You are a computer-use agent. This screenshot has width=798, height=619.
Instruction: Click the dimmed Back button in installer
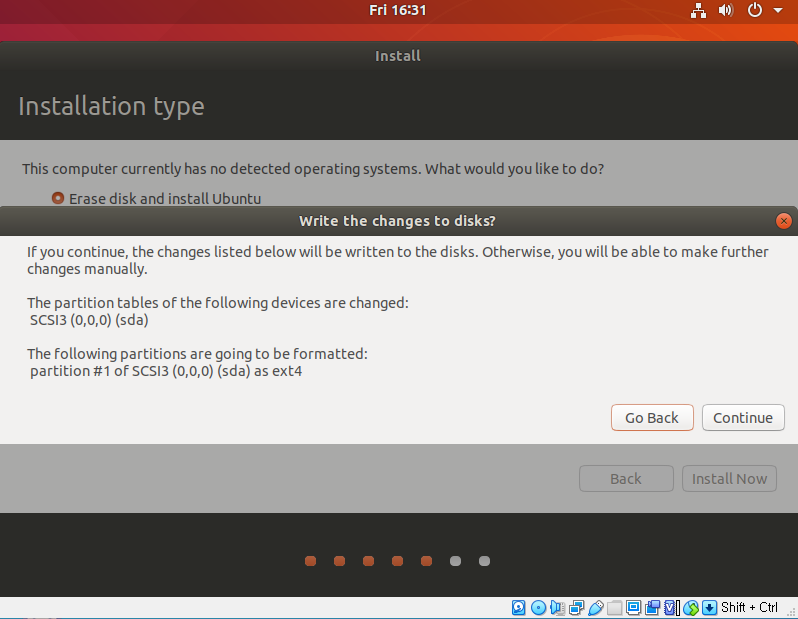pos(626,479)
